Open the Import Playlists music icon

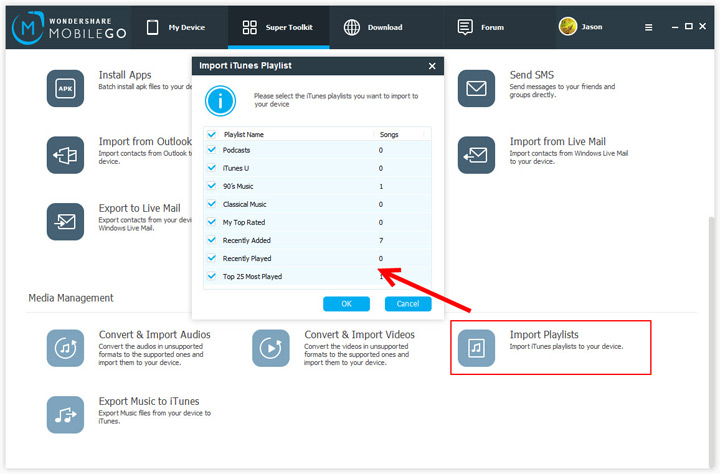point(476,348)
